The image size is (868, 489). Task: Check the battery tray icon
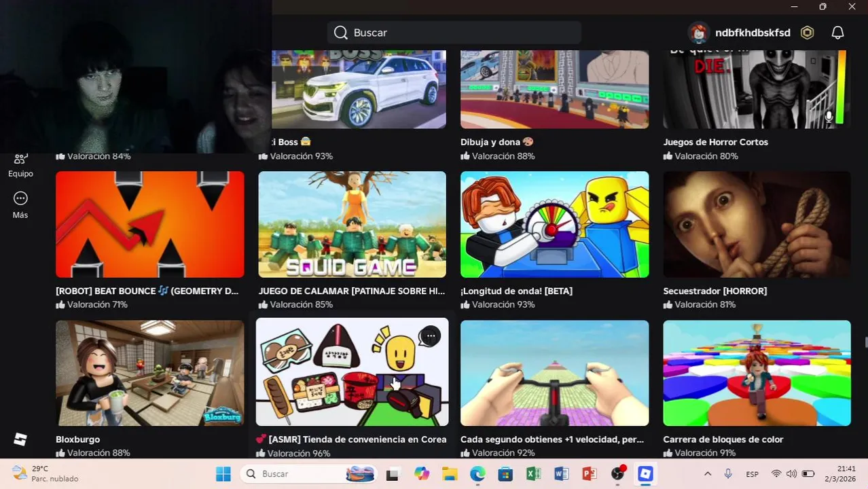point(808,473)
